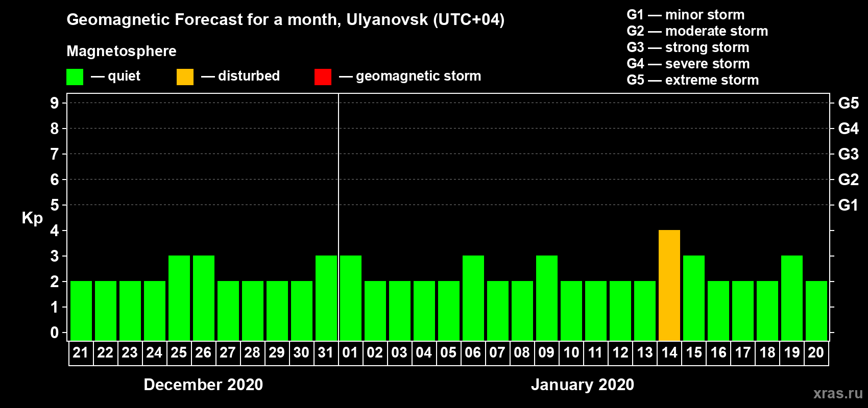Click the G4 storm level label on right axis

(x=849, y=129)
